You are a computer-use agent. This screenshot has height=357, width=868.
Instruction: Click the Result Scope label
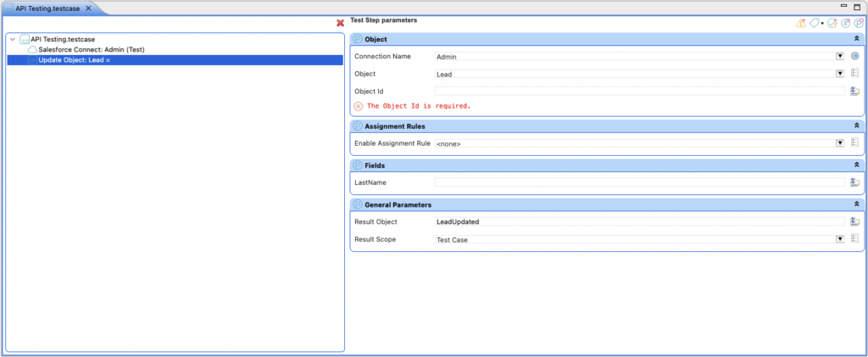coord(376,239)
